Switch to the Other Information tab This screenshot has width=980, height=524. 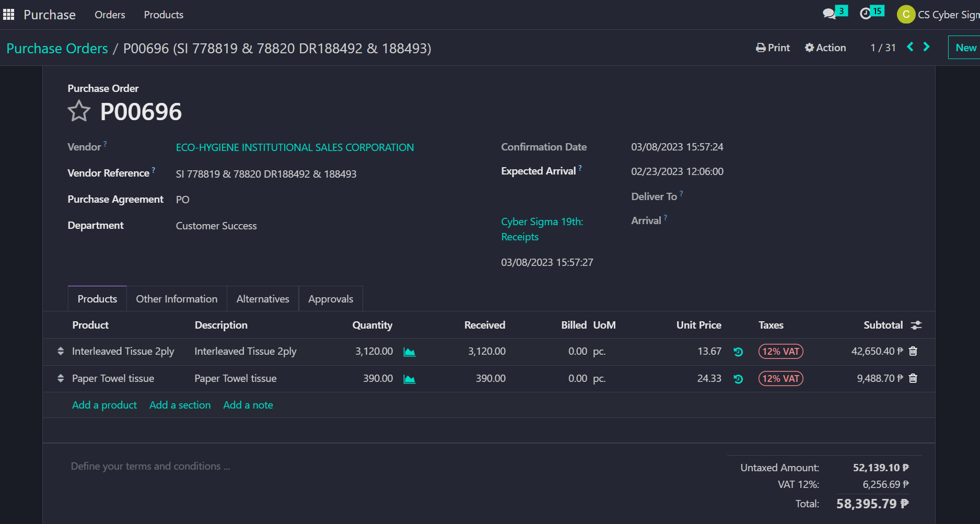pyautogui.click(x=177, y=299)
